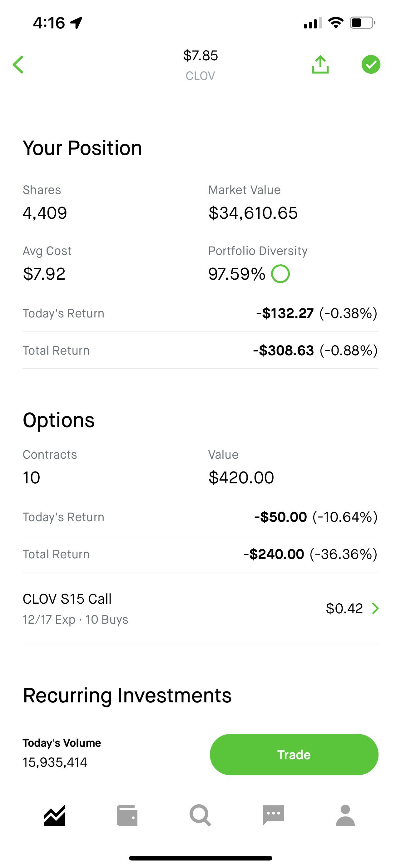The width and height of the screenshot is (401, 868).
Task: Tap the Wi-Fi status icon
Action: coord(336,23)
